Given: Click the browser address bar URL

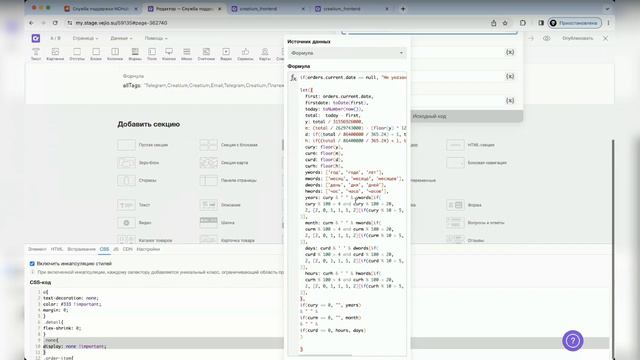Looking at the screenshot, I should pyautogui.click(x=121, y=23).
